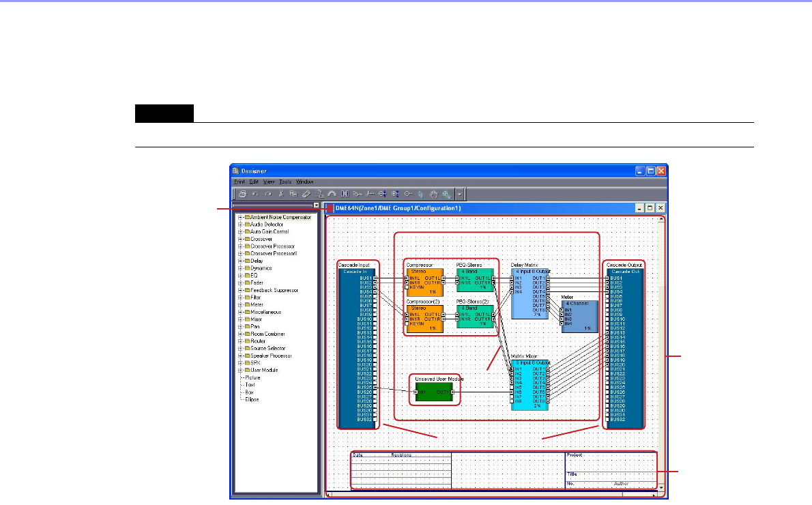Click the Designer application title icon
Image resolution: width=812 pixels, height=505 pixels.
pyautogui.click(x=235, y=171)
